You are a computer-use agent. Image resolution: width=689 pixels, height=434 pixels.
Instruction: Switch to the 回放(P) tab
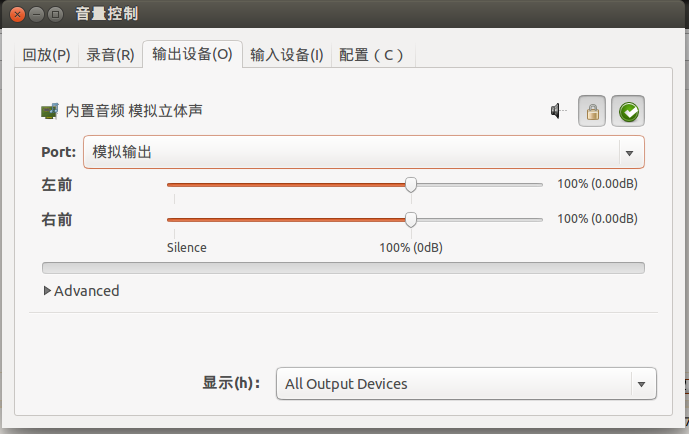click(47, 55)
